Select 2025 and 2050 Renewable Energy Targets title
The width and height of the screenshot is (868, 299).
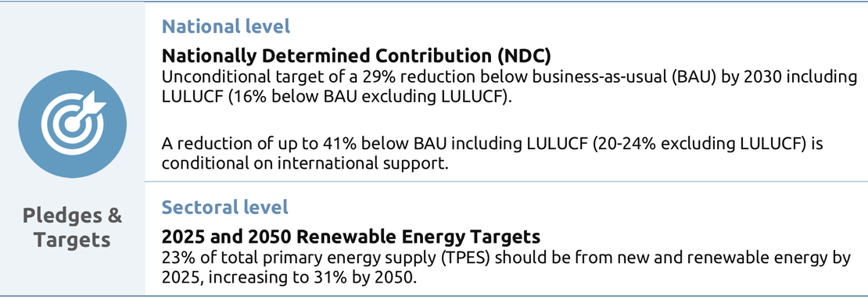351,237
